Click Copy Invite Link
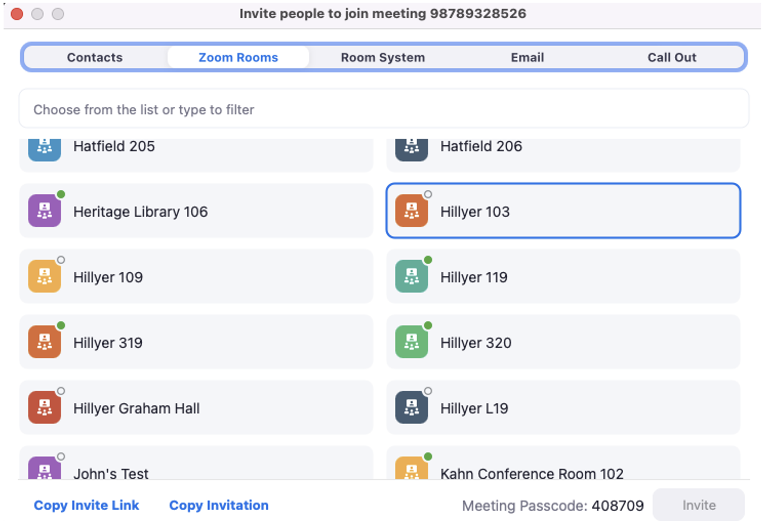 [x=86, y=505]
